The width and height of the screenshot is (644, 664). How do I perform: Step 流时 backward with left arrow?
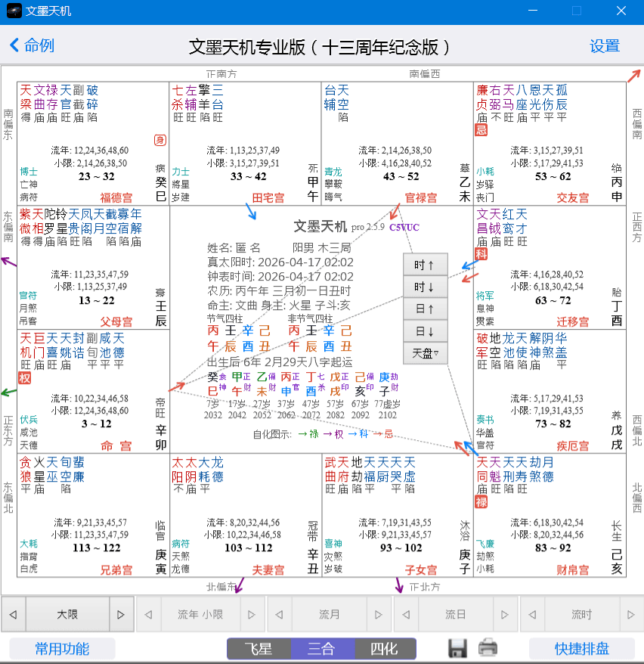point(532,614)
